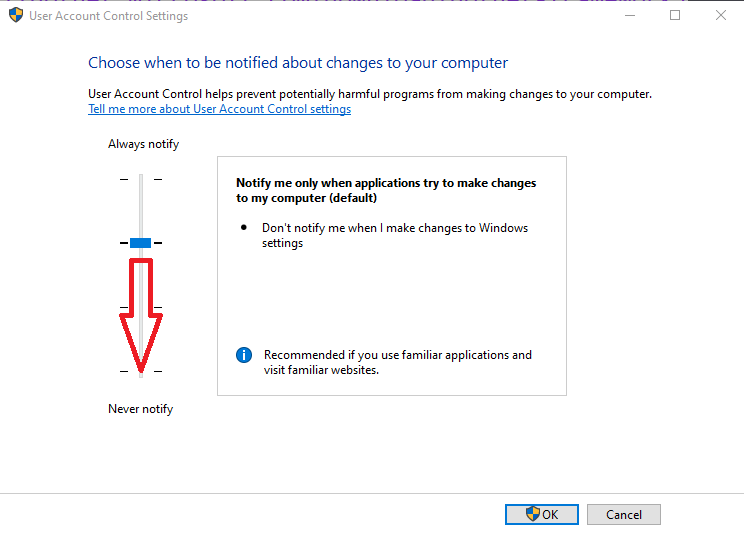Viewport: 744px width, 551px height.
Task: Click the 'Always notify' label
Action: point(143,144)
